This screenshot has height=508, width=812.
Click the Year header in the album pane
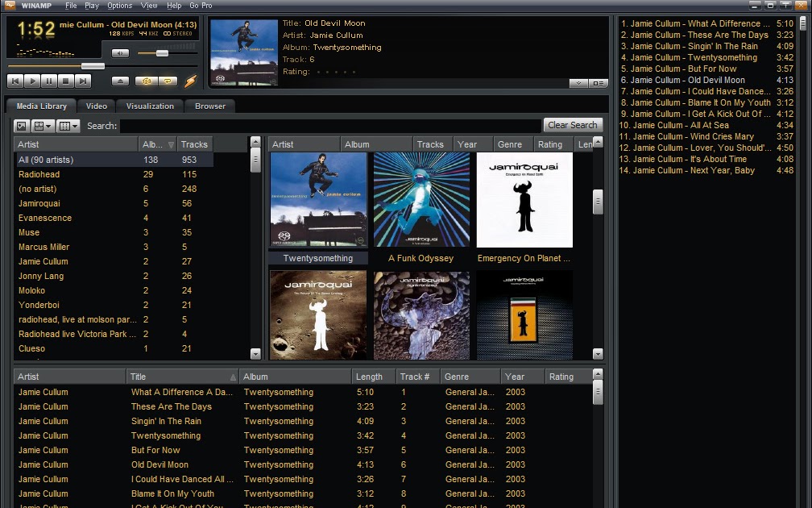click(x=473, y=144)
